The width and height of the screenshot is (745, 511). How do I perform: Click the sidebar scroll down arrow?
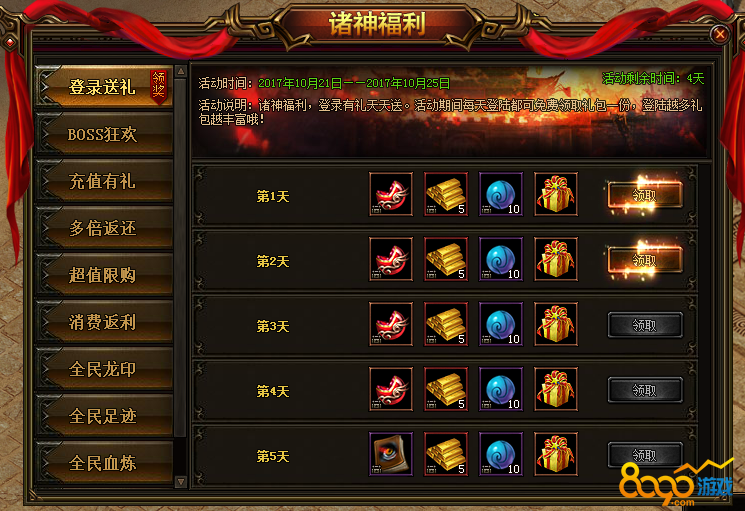pyautogui.click(x=181, y=482)
